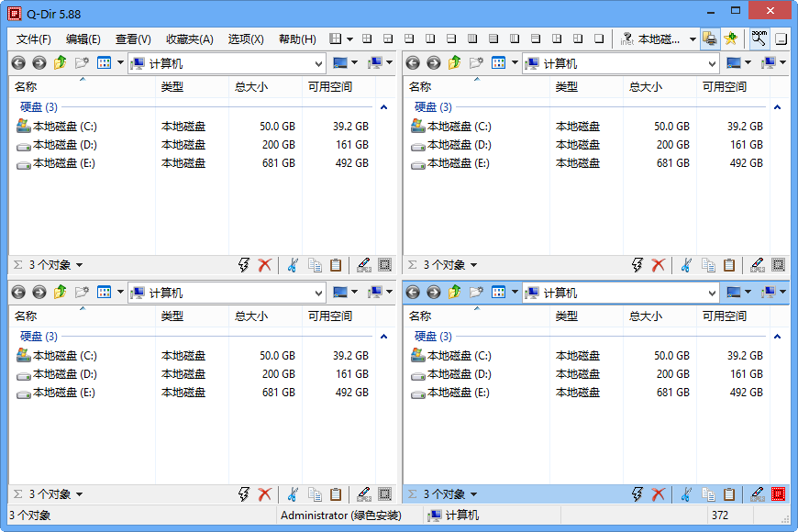Switch to two side-by-side panes layout
The width and height of the screenshot is (798, 532).
coord(430,39)
